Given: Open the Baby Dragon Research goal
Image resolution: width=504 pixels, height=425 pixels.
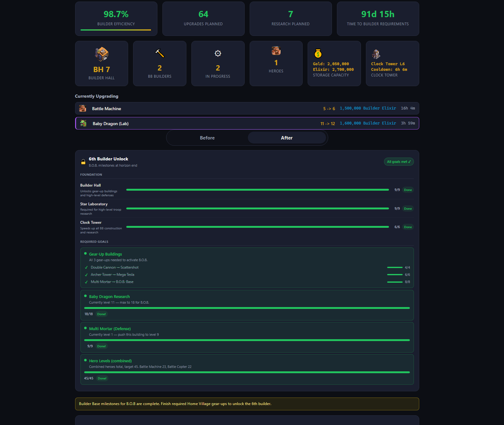Looking at the screenshot, I should pyautogui.click(x=109, y=297).
